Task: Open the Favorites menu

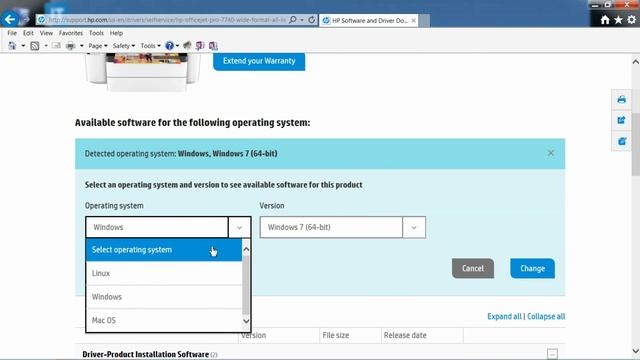Action: click(71, 33)
